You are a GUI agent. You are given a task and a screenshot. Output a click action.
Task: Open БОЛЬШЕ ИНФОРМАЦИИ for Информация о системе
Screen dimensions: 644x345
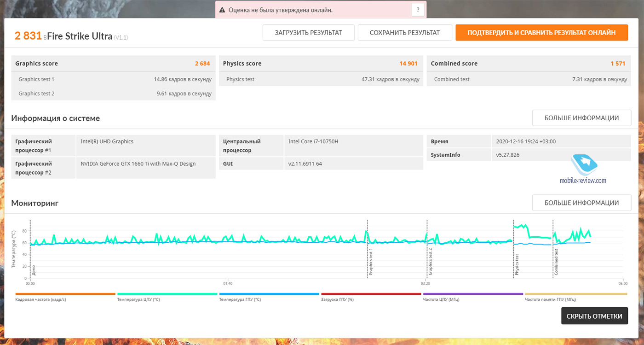click(581, 118)
